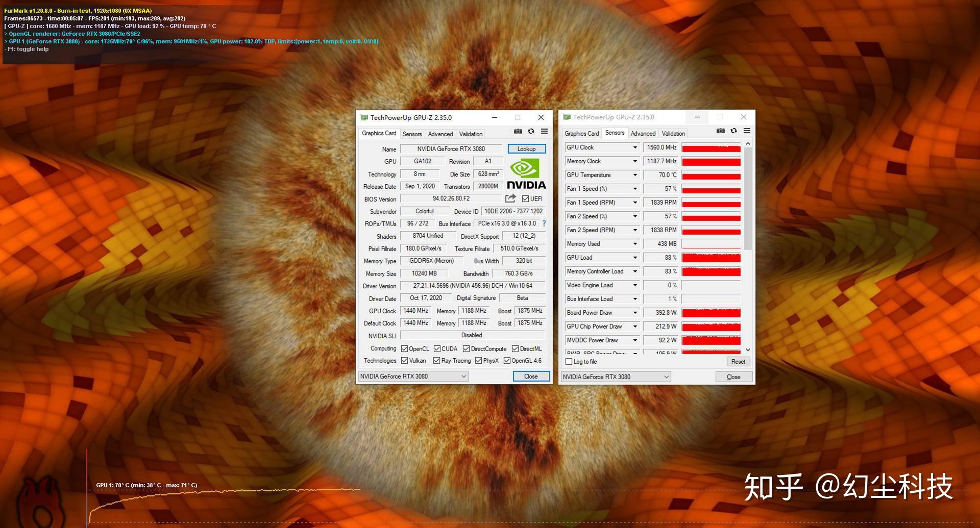Open the Validation tab in Sensors window

[x=673, y=134]
